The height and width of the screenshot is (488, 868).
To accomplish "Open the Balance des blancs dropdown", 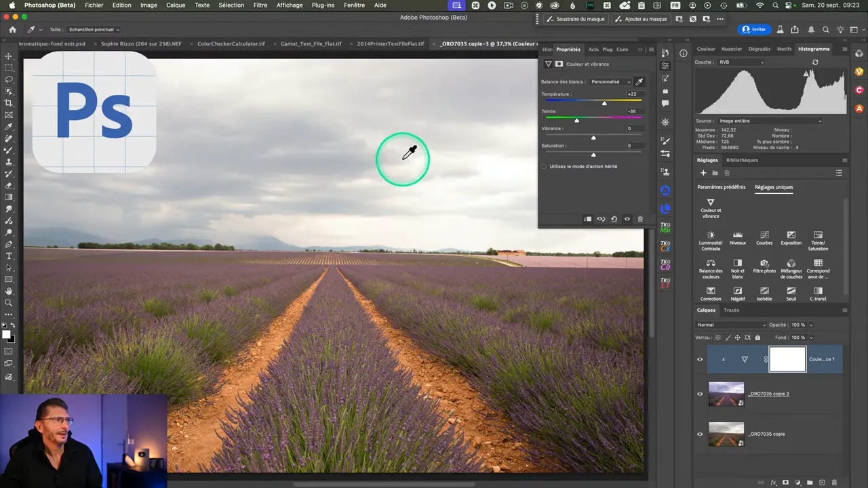I will 610,82.
